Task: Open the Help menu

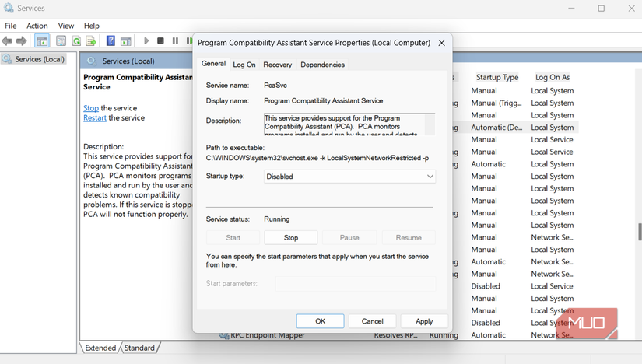Action: click(x=92, y=26)
